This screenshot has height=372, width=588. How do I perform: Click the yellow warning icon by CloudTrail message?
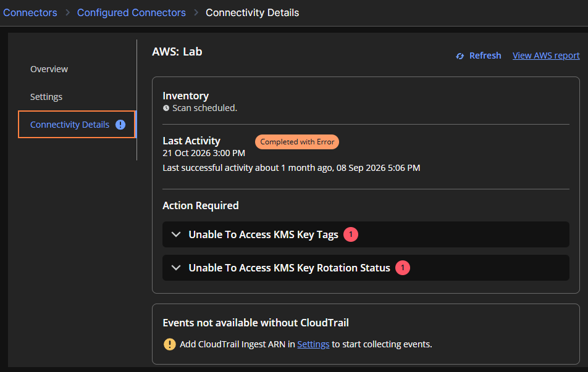tap(169, 344)
